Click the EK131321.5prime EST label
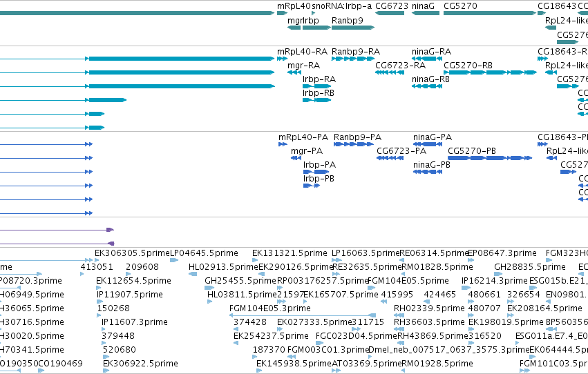 point(290,253)
